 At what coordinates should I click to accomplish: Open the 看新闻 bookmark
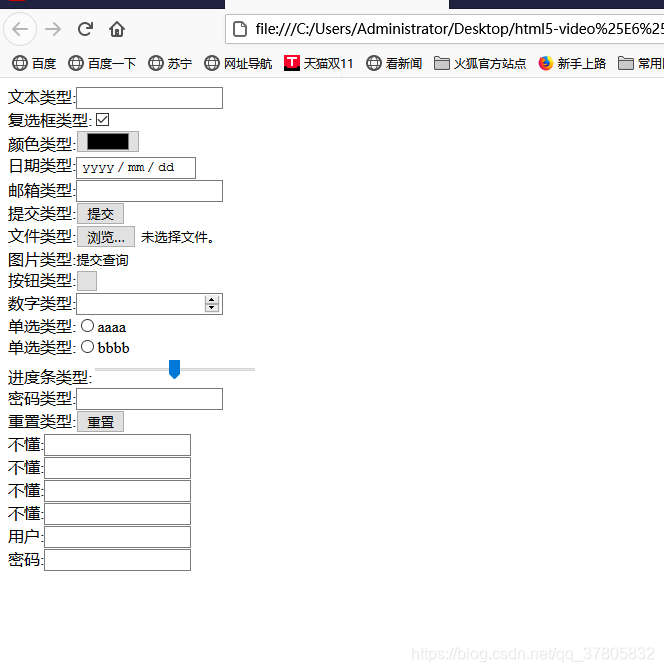click(x=394, y=63)
